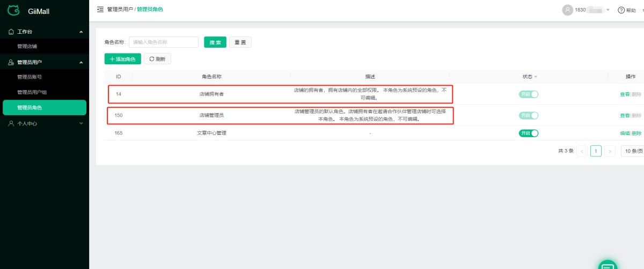Click the 添加角色 button
This screenshot has width=644, height=269.
[123, 59]
